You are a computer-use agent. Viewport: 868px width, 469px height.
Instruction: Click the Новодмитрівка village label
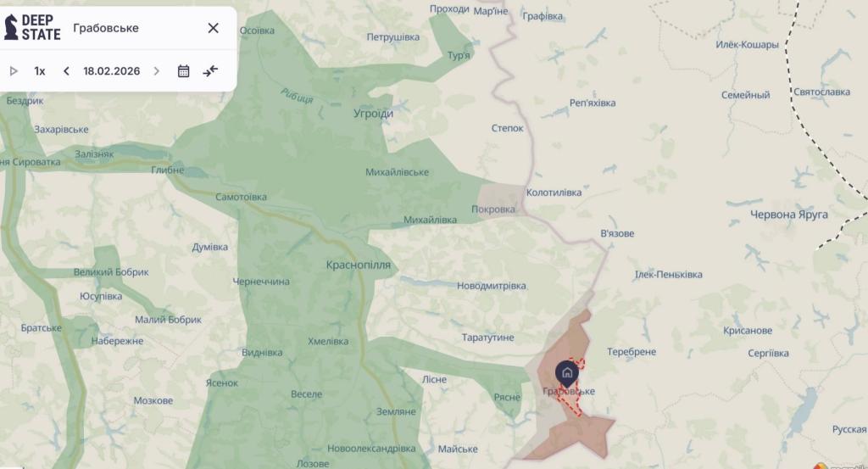492,286
